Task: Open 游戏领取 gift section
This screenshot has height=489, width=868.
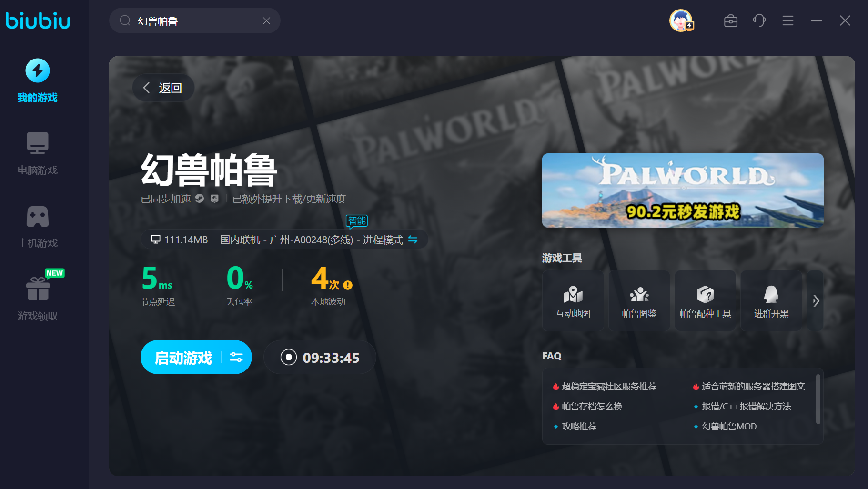Action: tap(38, 298)
